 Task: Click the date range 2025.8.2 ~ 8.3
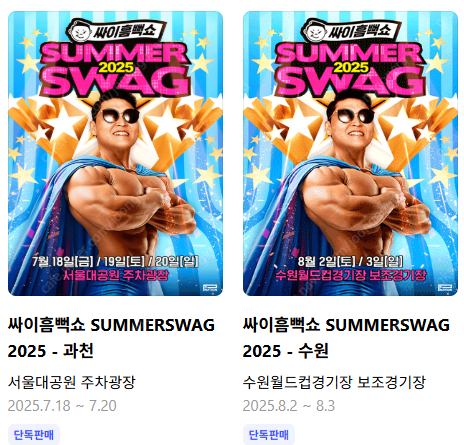[x=289, y=406]
